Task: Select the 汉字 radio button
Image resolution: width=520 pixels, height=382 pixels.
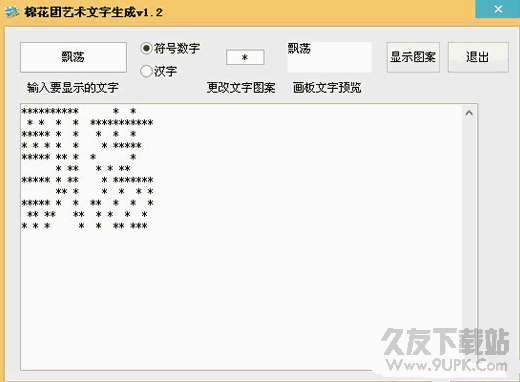Action: pyautogui.click(x=146, y=71)
